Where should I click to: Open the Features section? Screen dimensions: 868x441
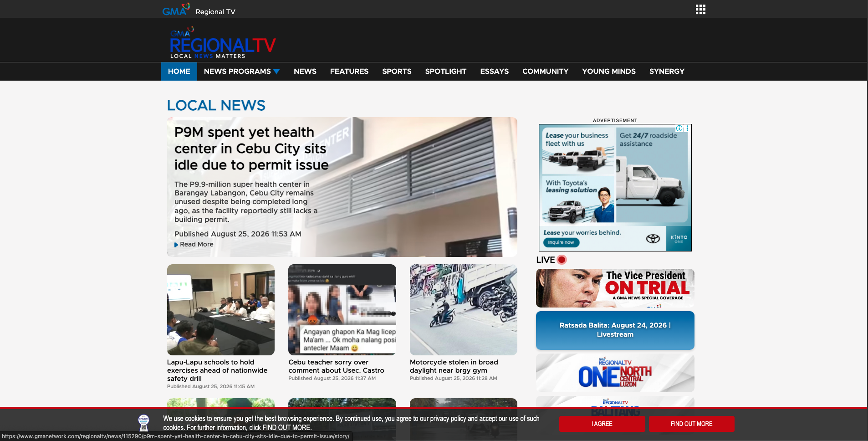point(349,72)
